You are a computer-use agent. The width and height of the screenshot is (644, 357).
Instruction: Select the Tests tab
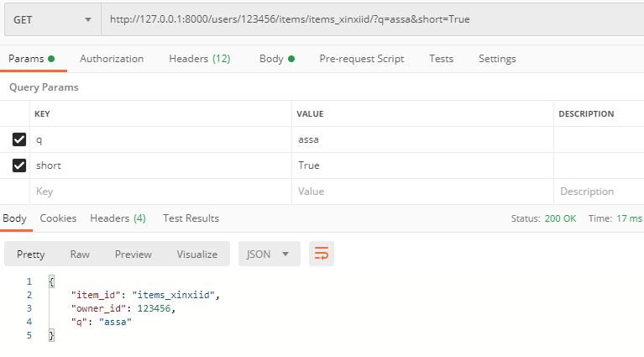pos(441,59)
